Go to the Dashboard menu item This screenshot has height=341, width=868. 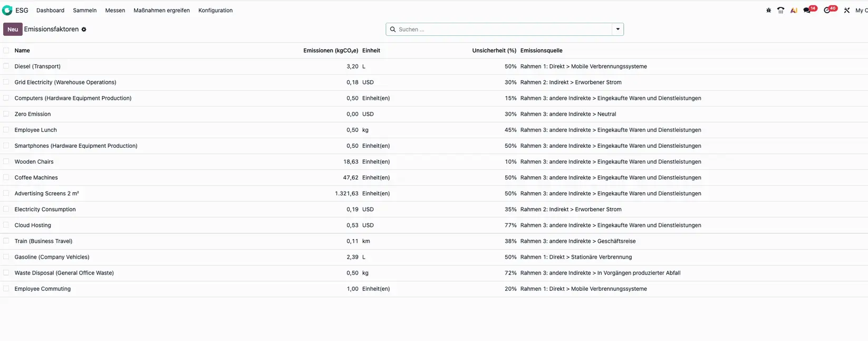(50, 11)
